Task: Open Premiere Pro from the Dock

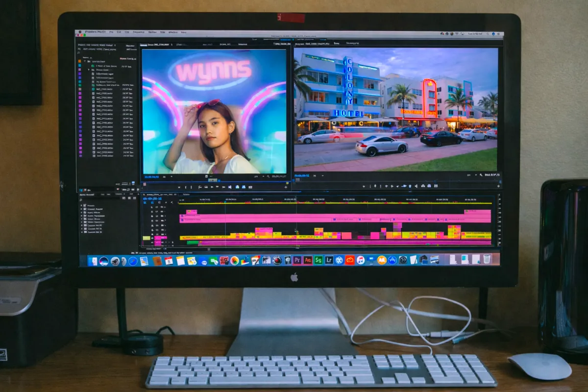Action: point(297,260)
